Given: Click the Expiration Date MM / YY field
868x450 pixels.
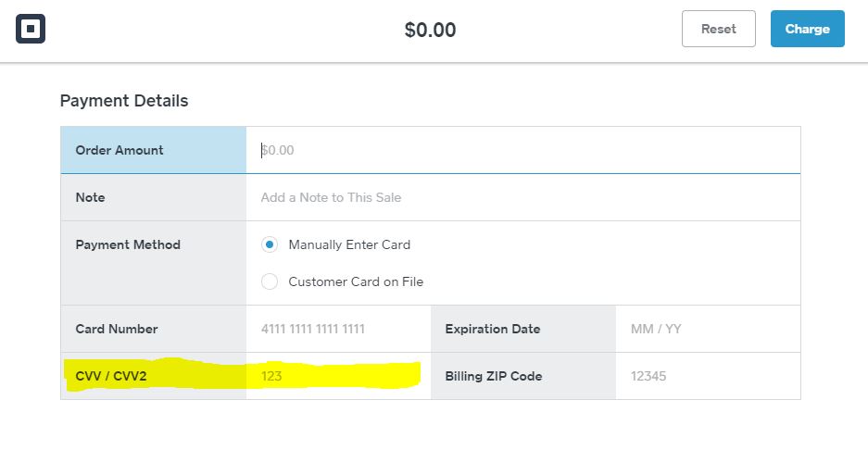Looking at the screenshot, I should click(708, 329).
